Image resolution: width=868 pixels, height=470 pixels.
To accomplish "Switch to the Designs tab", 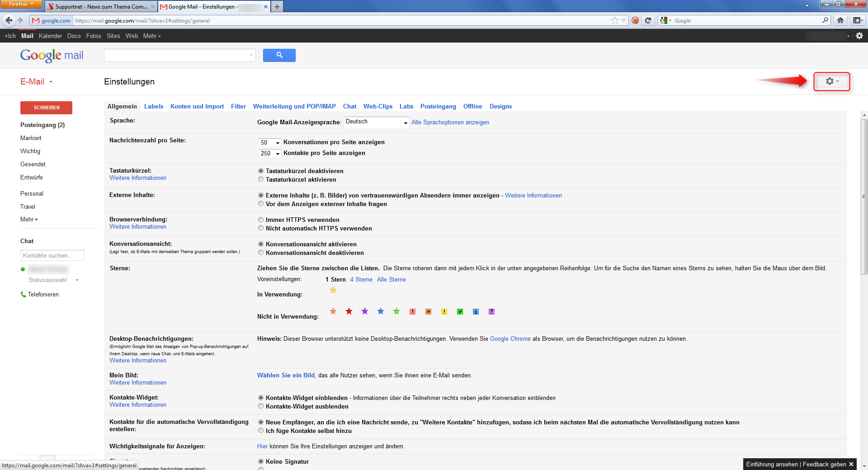I will [500, 106].
